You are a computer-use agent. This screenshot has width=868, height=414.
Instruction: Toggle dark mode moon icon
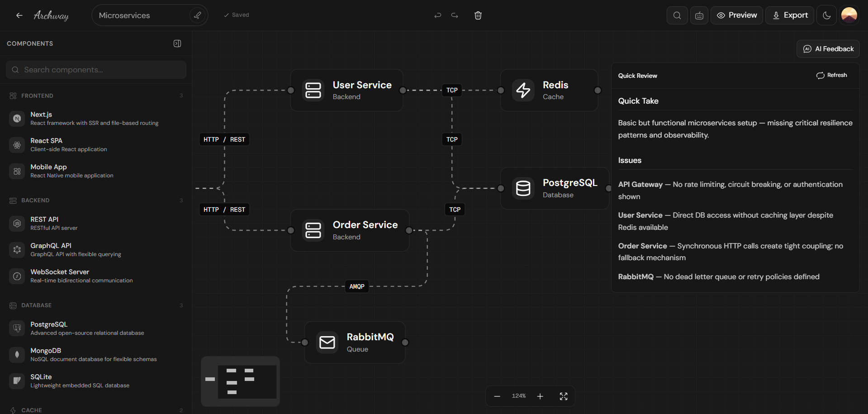point(826,15)
